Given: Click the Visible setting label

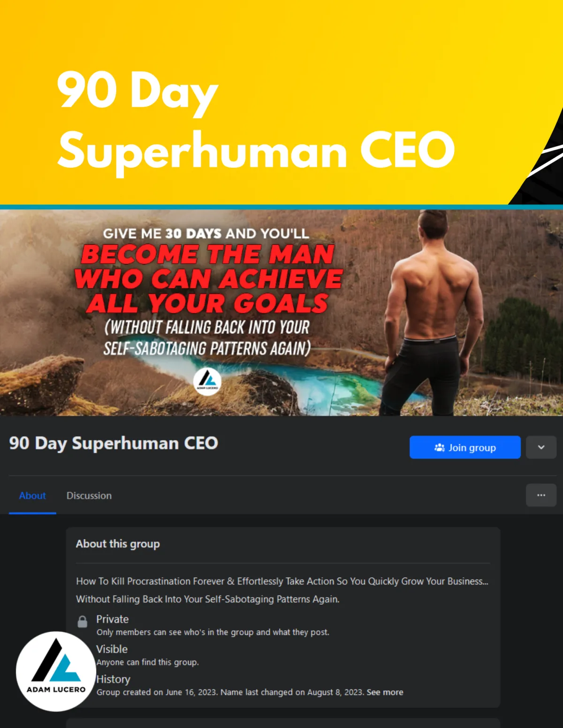Looking at the screenshot, I should [x=112, y=649].
